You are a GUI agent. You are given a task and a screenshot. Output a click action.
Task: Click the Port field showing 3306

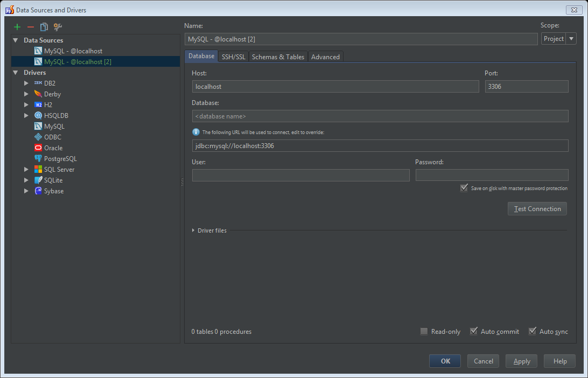click(x=527, y=86)
